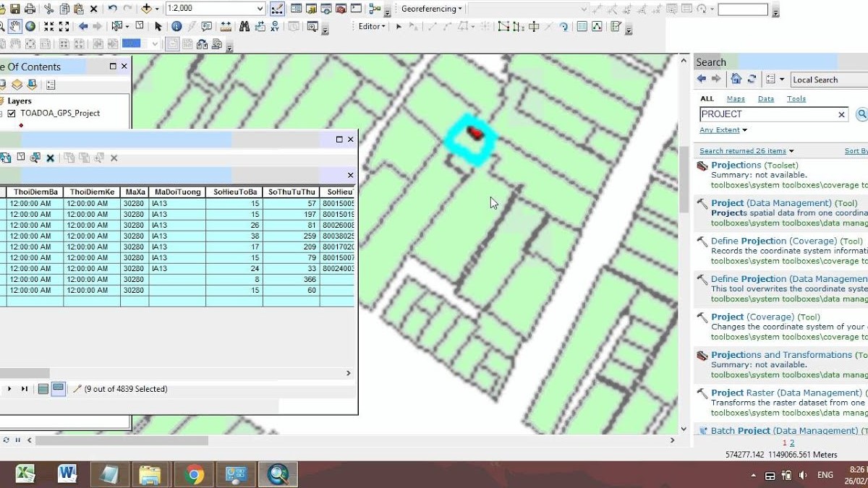Open the Editor Toolbar icon
Viewport: 868px width, 488px height.
click(276, 9)
